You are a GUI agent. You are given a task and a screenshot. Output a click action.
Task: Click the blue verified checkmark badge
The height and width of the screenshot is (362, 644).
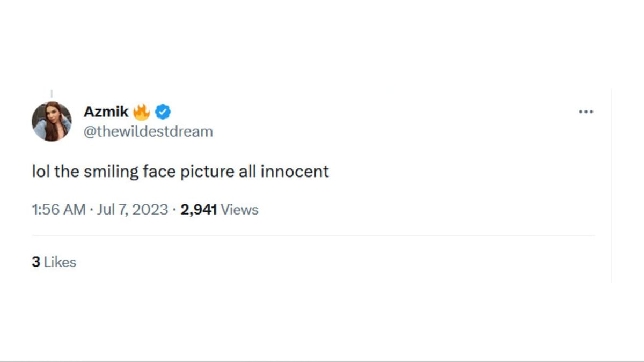[x=163, y=112]
